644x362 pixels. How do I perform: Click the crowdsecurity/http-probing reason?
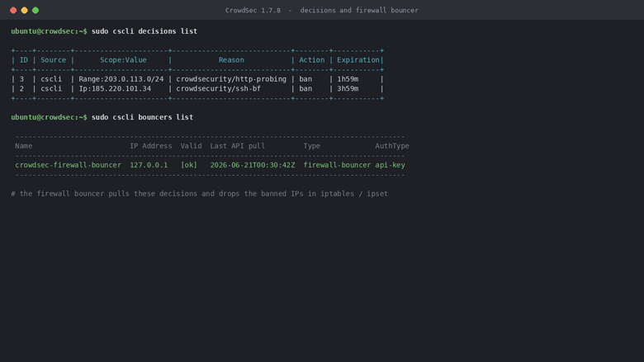(231, 79)
